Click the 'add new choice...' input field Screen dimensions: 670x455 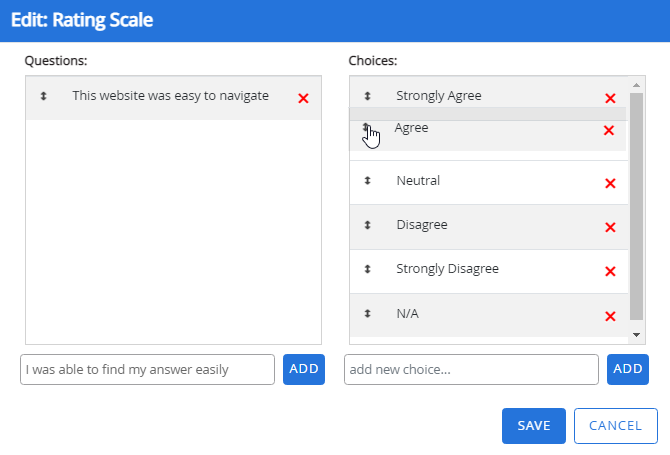471,370
